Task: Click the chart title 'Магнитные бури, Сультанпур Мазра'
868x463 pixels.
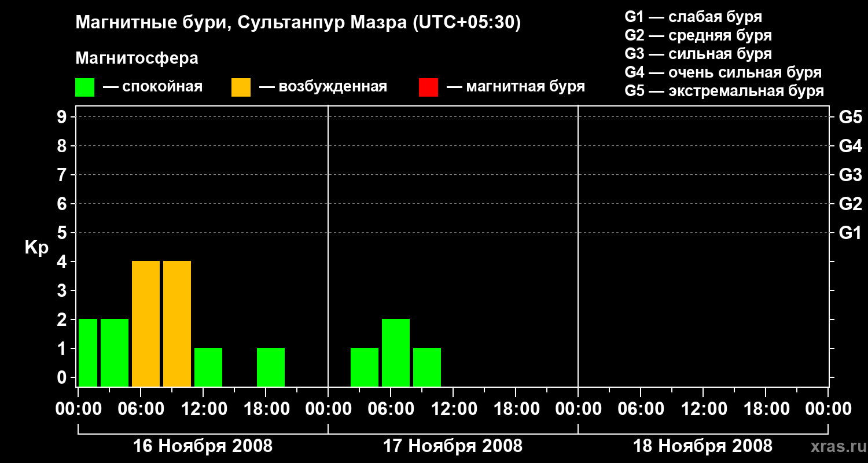Action: point(241,23)
